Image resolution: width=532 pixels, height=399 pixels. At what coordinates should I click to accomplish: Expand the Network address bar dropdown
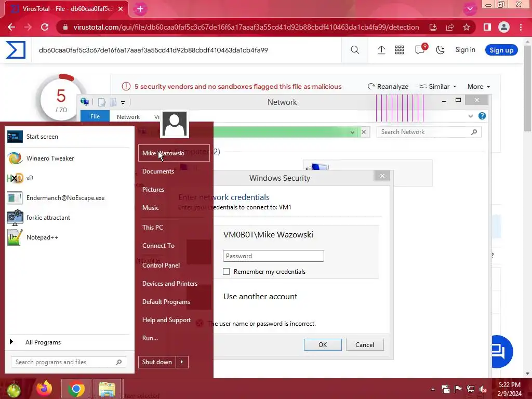pyautogui.click(x=352, y=132)
